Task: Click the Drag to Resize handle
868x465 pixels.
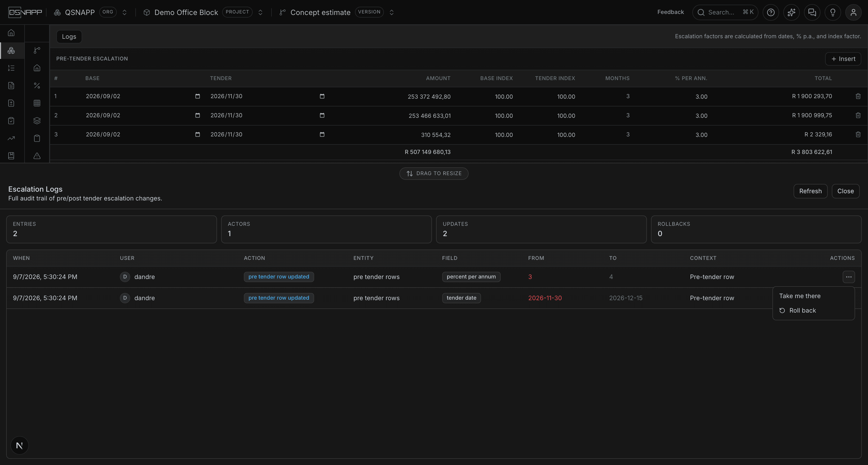Action: pos(434,174)
